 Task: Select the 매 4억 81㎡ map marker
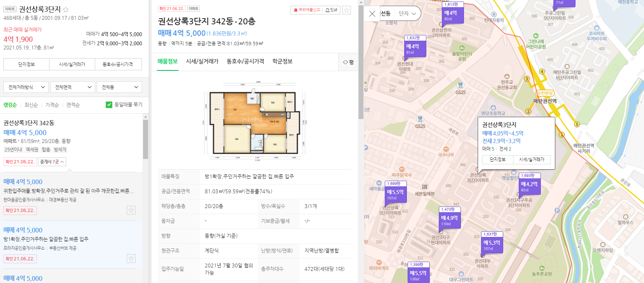coord(415,48)
